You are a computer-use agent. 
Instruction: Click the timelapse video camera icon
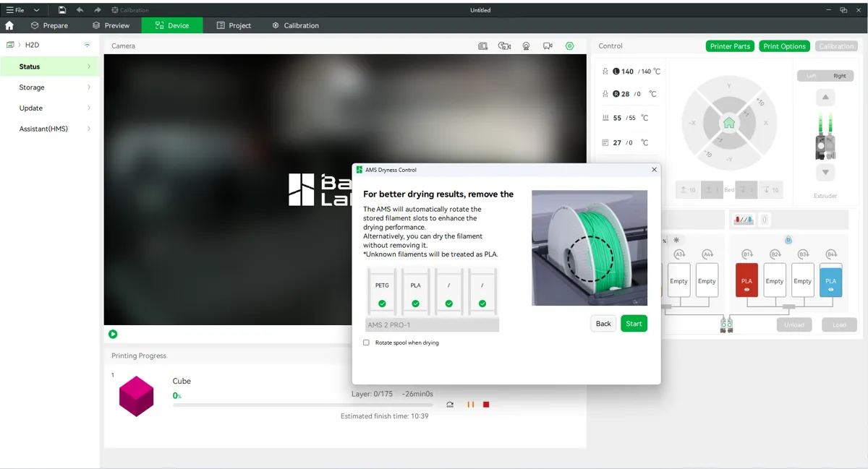(548, 46)
